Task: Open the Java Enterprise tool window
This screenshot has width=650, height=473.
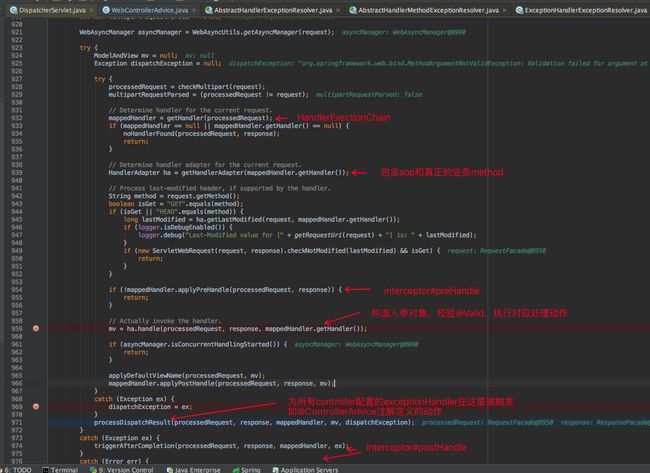Action: click(193, 470)
